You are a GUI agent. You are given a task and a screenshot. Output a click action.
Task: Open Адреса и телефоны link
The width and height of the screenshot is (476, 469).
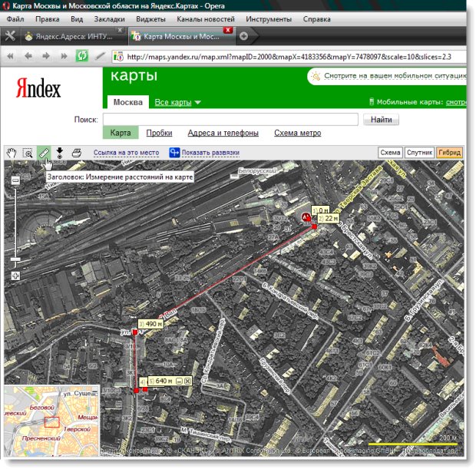click(223, 133)
